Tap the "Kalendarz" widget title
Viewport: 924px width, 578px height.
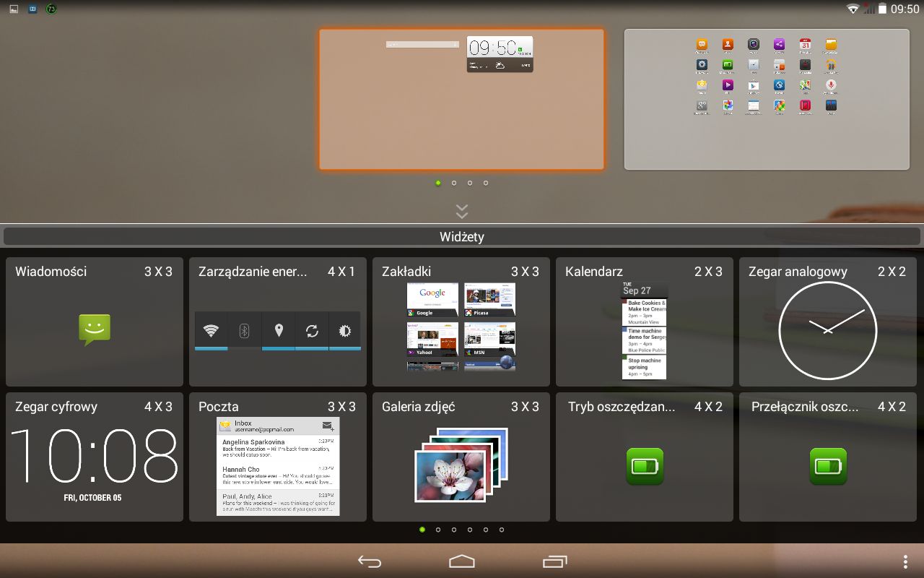pos(594,272)
